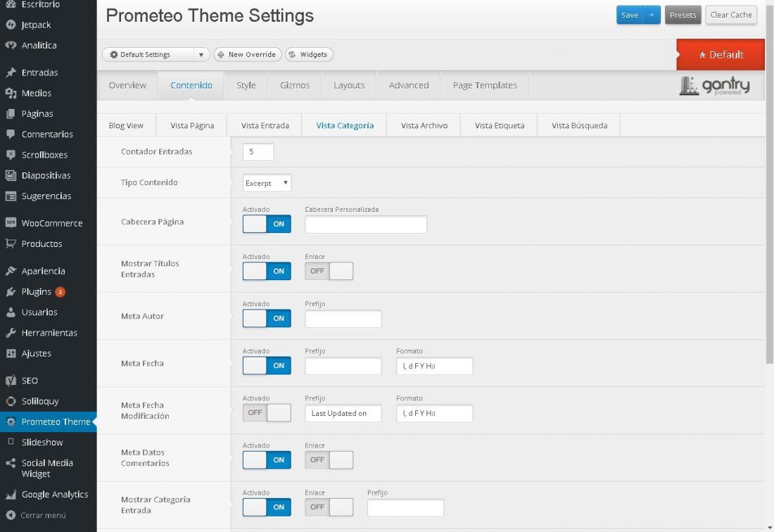Click the Slideshow sidebar icon
This screenshot has height=532, width=774.
[11, 442]
